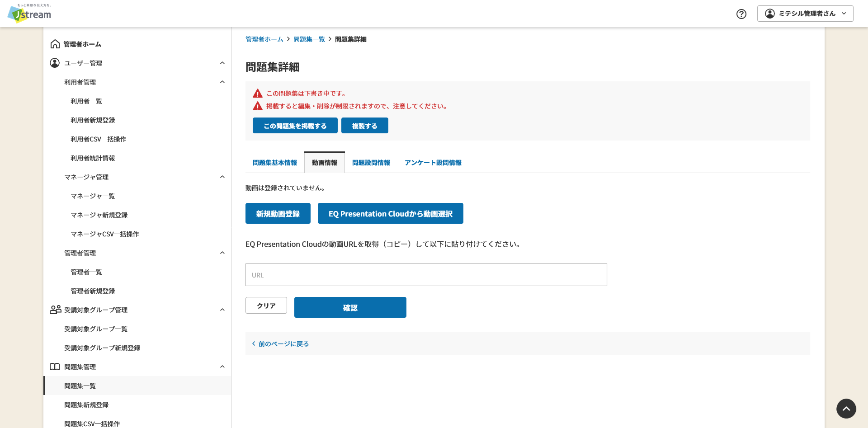Click the back chevron beside 前のページに戻る

coord(254,343)
